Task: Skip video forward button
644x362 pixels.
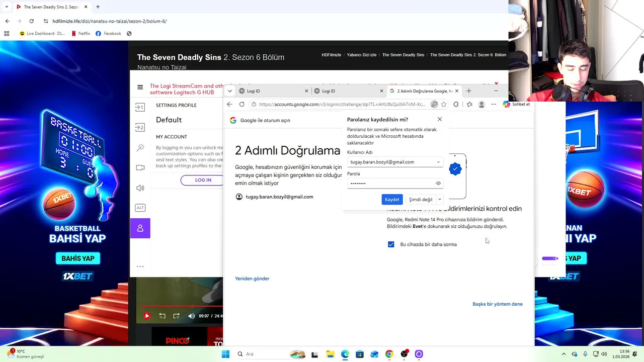Action: click(x=177, y=316)
